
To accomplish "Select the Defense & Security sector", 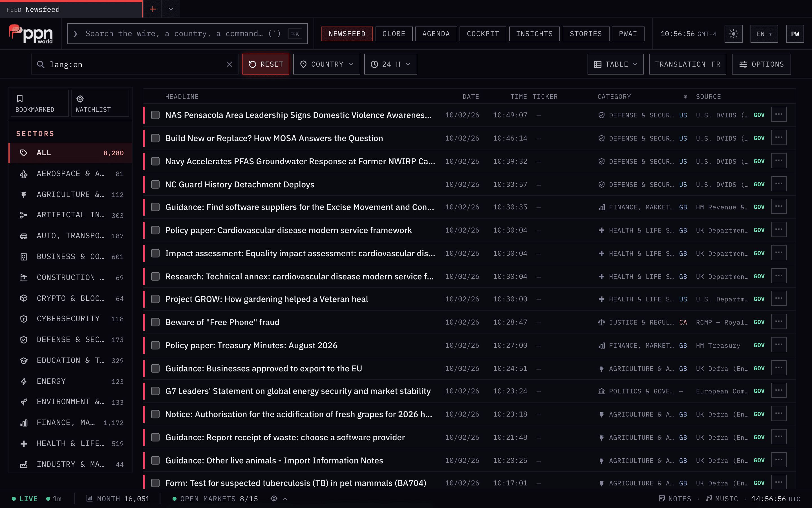I will [x=70, y=340].
